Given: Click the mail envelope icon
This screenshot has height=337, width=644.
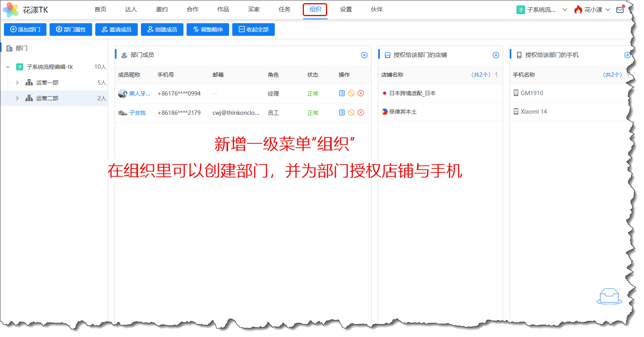Looking at the screenshot, I should pos(620,10).
